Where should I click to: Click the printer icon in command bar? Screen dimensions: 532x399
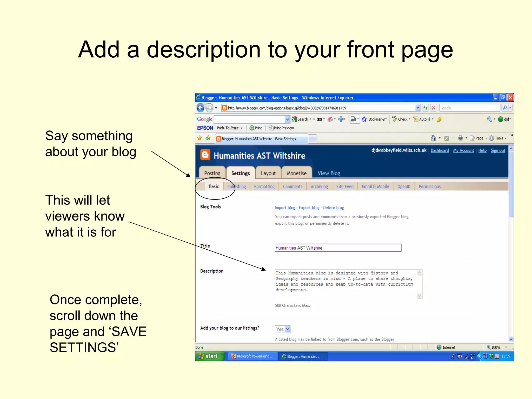tap(460, 138)
